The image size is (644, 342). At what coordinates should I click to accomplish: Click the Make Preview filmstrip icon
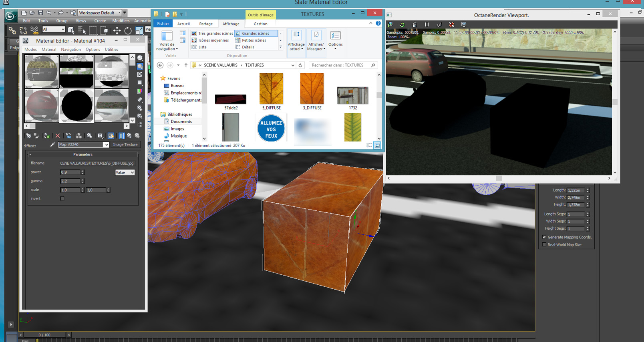(140, 100)
